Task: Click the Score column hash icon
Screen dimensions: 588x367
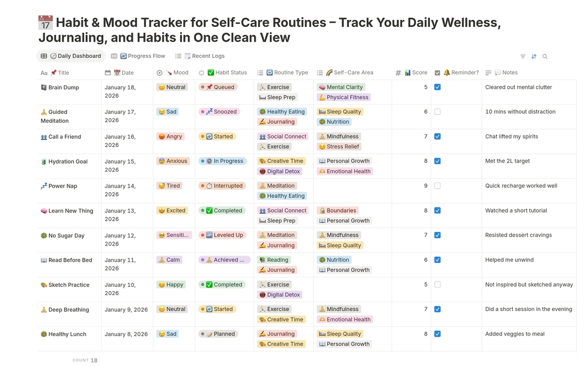Action: pos(398,73)
